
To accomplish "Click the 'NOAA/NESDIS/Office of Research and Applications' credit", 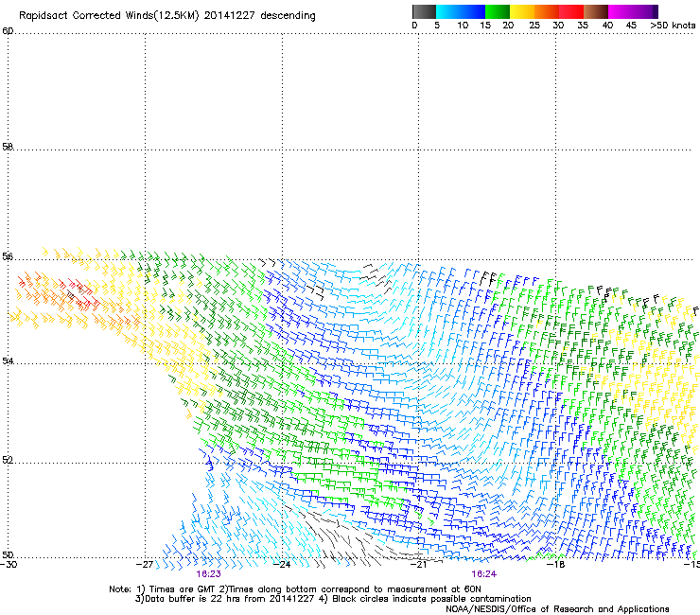I will (557, 609).
